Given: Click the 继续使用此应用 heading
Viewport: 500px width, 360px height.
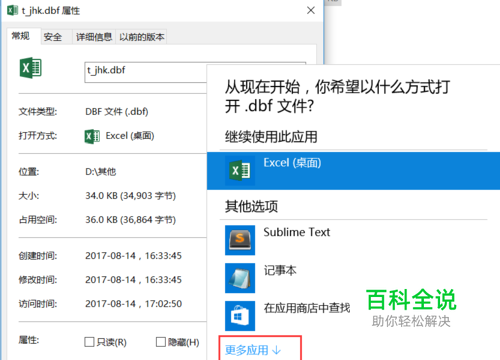Looking at the screenshot, I should click(x=271, y=137).
